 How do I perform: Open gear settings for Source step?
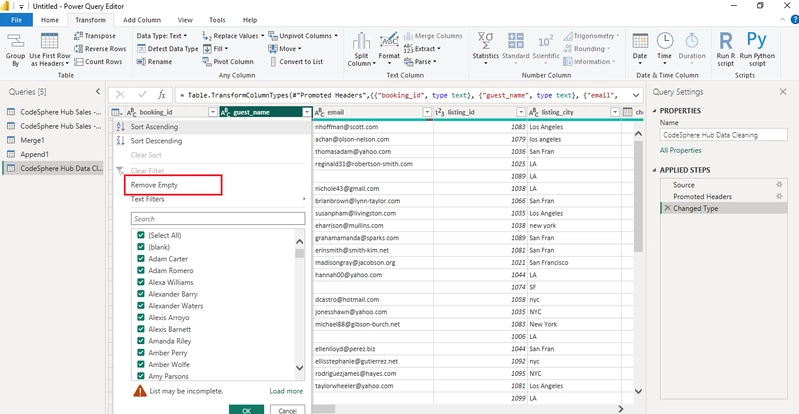[779, 185]
